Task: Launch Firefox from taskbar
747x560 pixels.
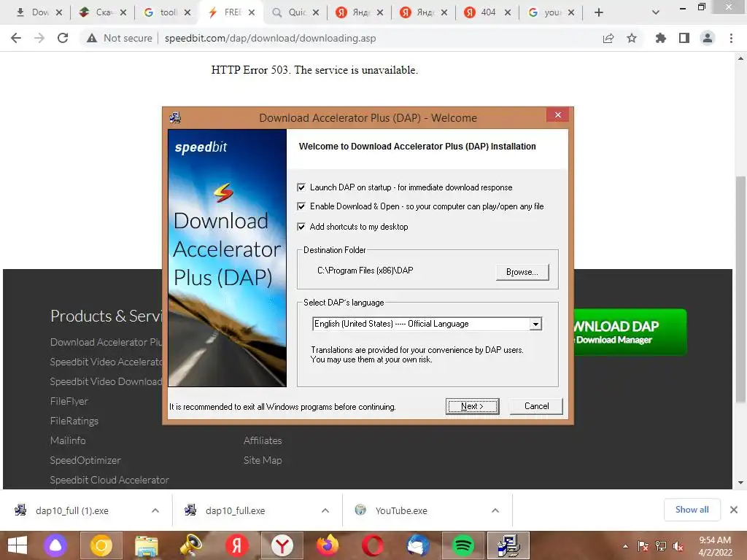Action: [328, 545]
